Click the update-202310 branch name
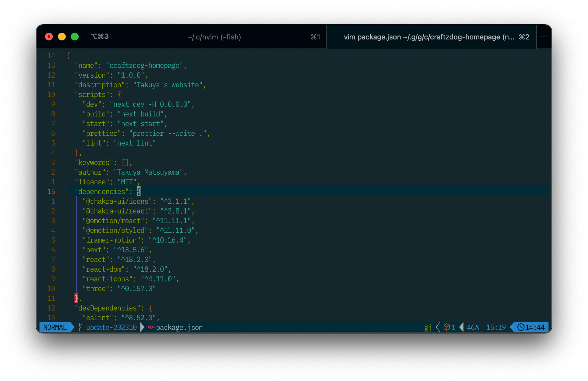Screen dimensions: 588x381 point(111,327)
